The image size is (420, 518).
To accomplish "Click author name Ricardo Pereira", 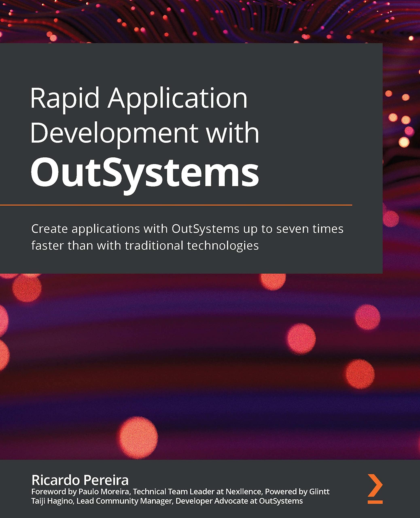I will point(80,480).
